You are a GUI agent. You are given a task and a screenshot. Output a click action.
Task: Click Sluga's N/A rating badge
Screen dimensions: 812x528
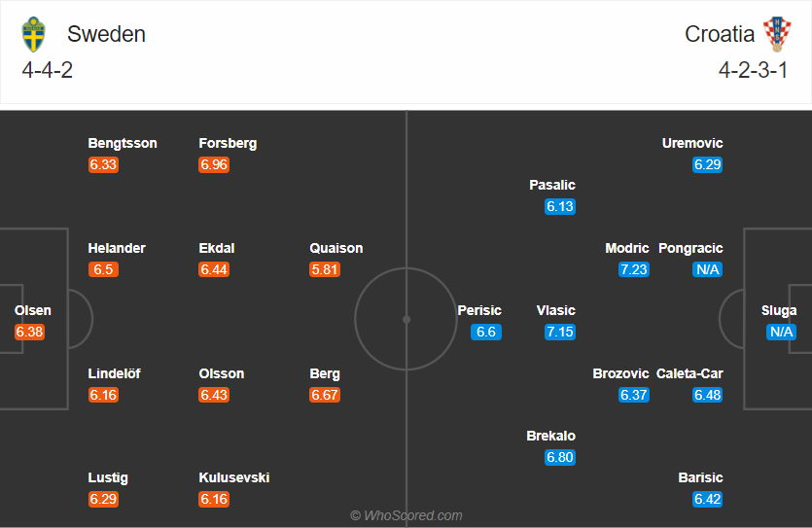781,332
